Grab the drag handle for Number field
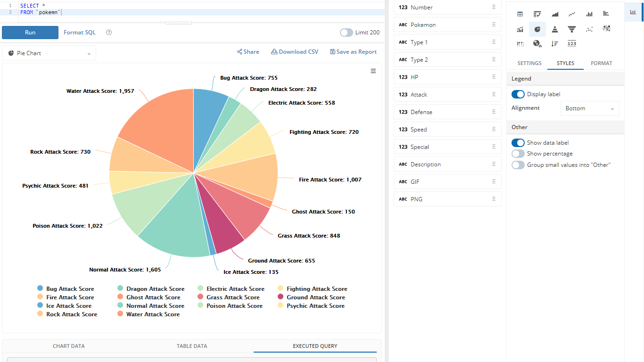The image size is (644, 362). click(494, 8)
